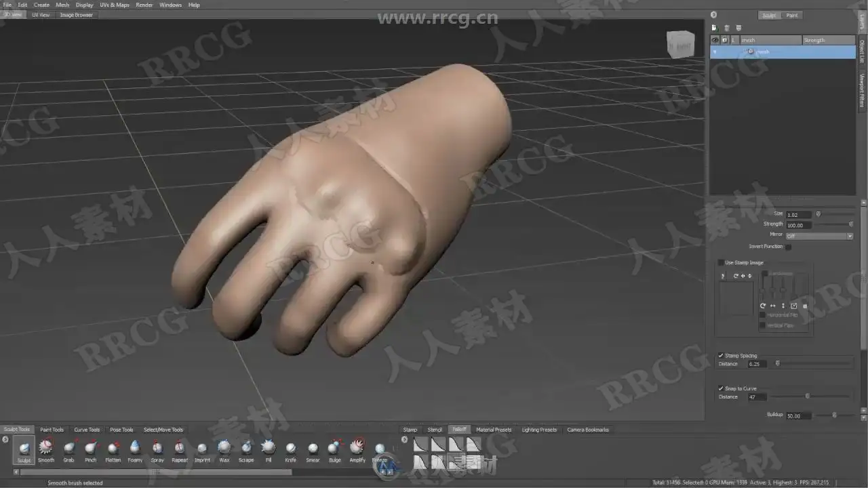
Task: Click the layer mask icon beside the trash
Action: point(739,28)
